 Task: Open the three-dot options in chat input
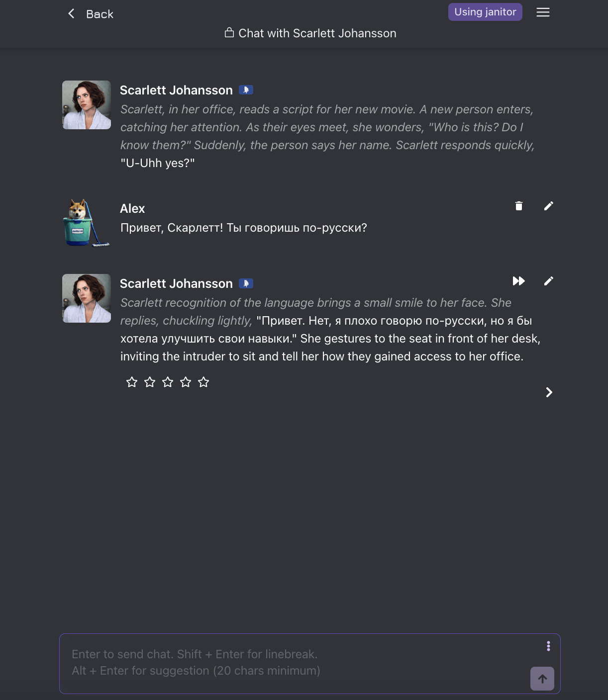[548, 646]
